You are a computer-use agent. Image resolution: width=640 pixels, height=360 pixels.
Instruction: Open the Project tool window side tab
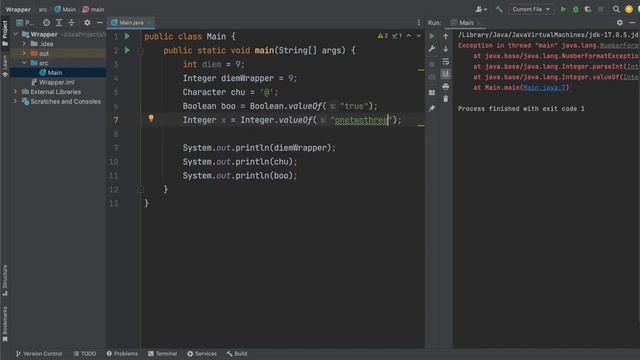[x=5, y=33]
